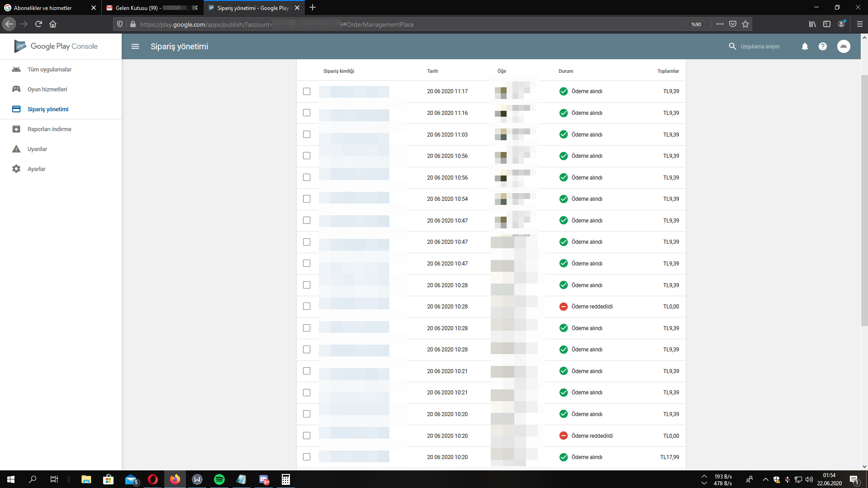Tick the checkbox for first Ödeme reddedildi order

(307, 306)
